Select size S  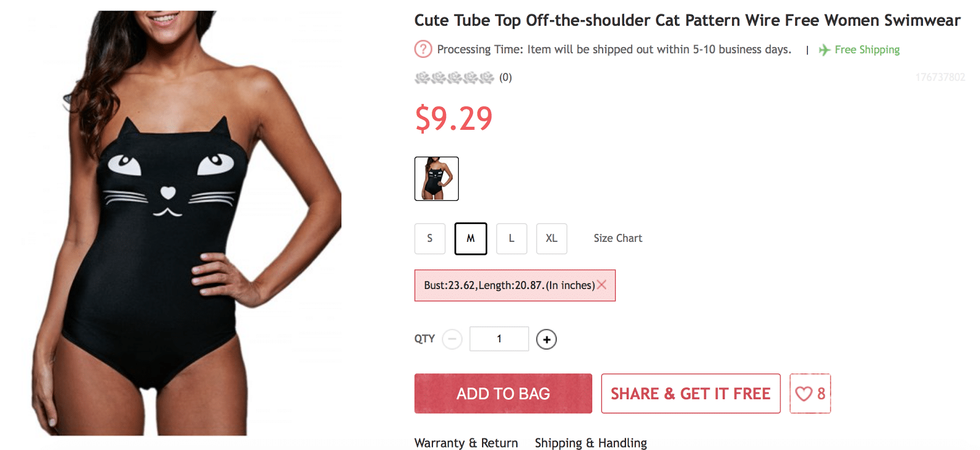pyautogui.click(x=429, y=238)
